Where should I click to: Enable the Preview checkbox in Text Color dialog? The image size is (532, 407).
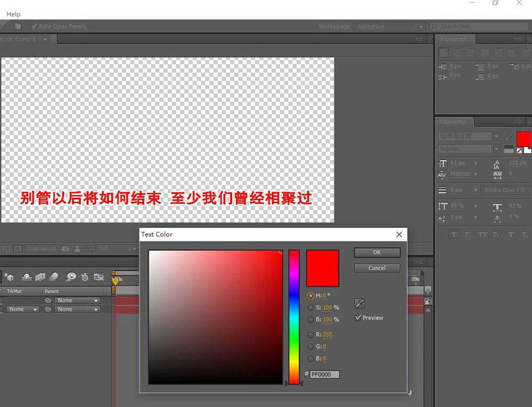pos(358,318)
